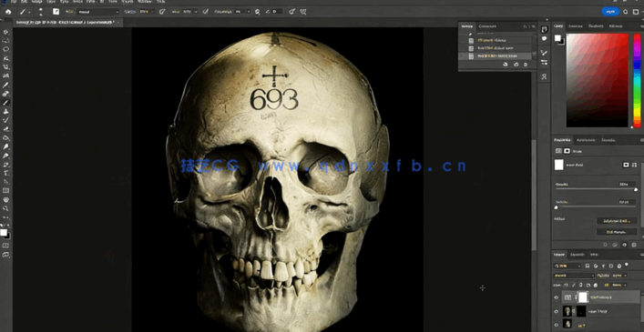Select the Move tool
Viewport: 644px width, 332px height.
5,32
